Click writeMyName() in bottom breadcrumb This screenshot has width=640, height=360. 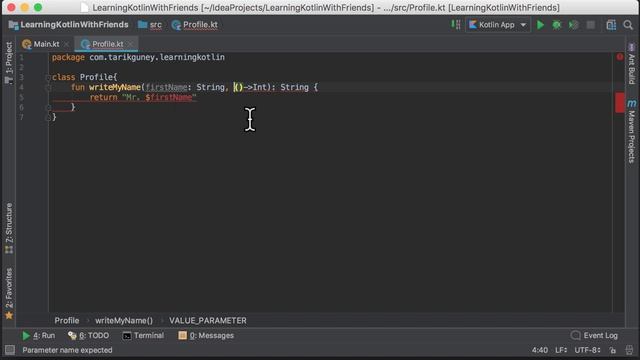124,321
